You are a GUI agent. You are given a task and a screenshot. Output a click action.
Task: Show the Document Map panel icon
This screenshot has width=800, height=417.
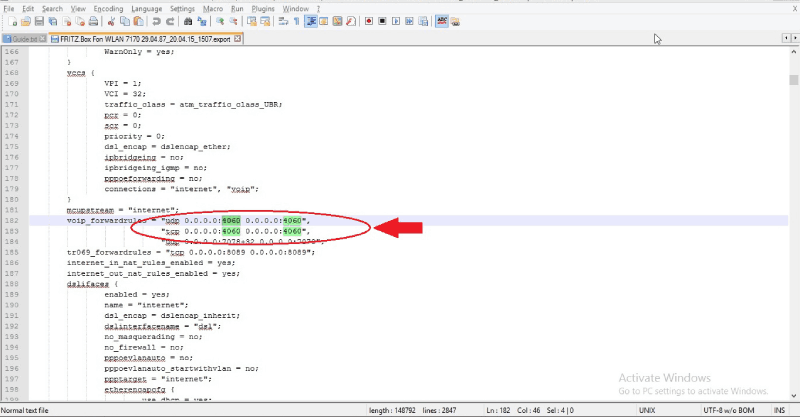point(337,21)
